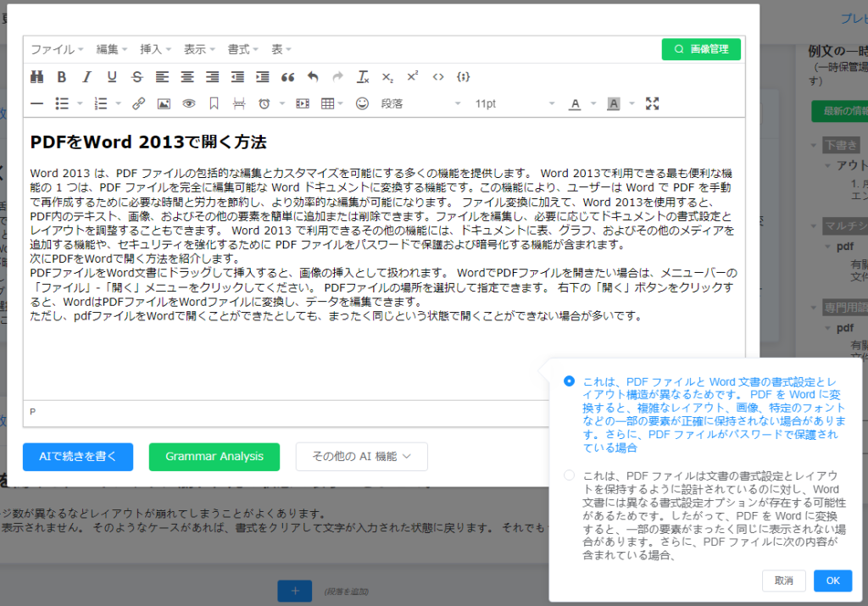Open 表示 menu
Viewport: 868px width, 606px height.
198,49
